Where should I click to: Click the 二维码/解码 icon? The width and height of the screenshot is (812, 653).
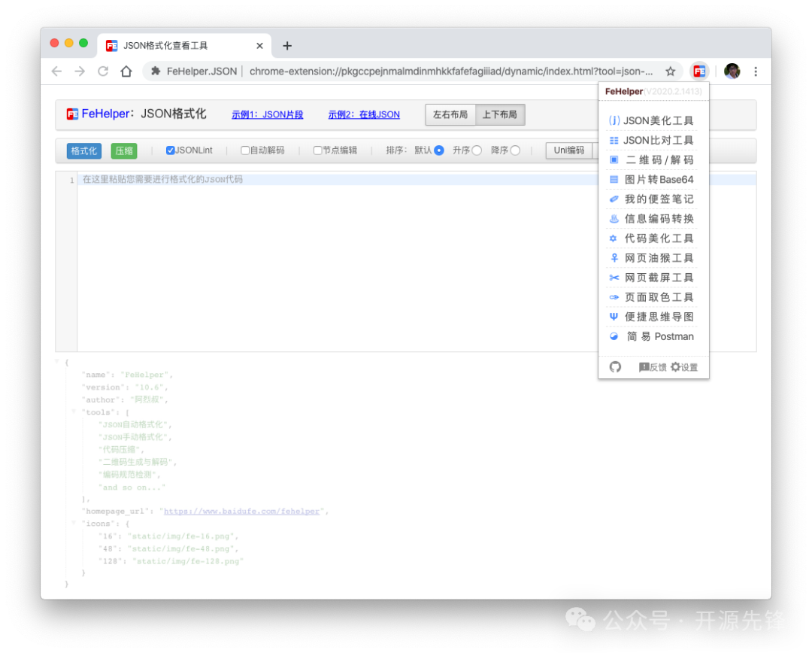(x=614, y=159)
